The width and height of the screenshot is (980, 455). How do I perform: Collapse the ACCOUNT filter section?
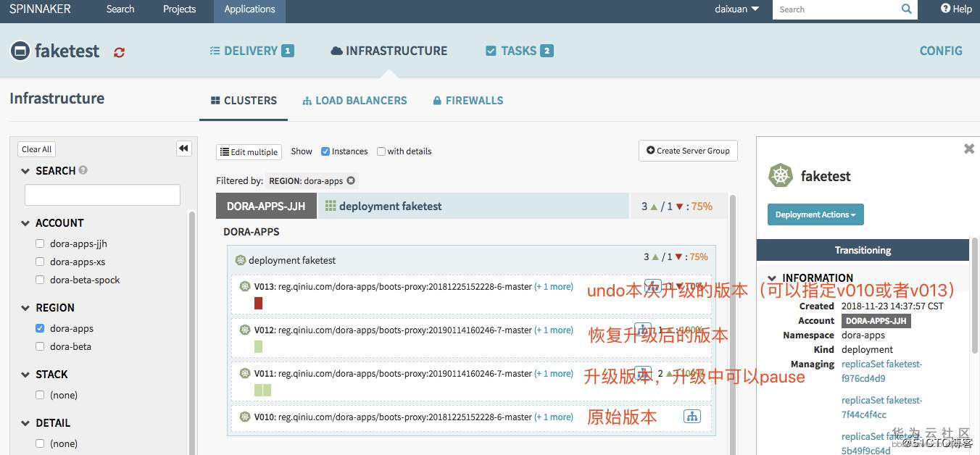(26, 223)
